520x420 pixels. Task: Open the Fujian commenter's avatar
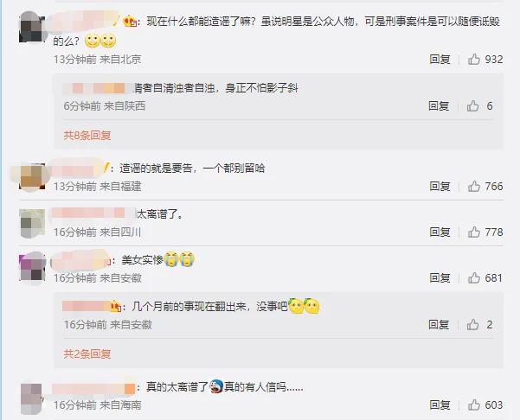(x=32, y=177)
